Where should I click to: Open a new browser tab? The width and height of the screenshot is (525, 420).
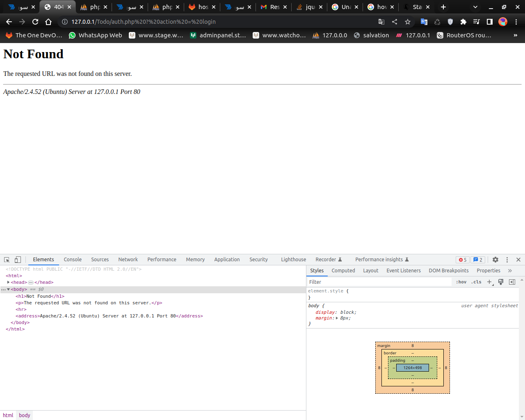[x=443, y=7]
